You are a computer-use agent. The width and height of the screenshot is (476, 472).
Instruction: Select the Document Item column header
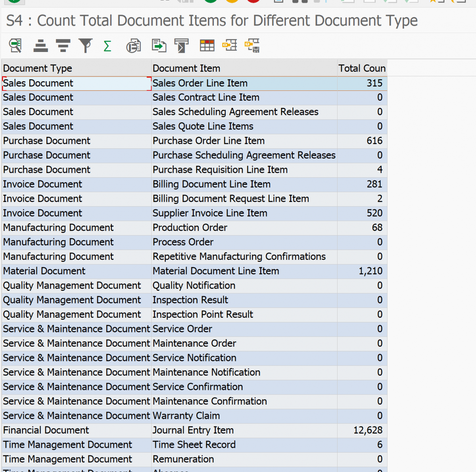pyautogui.click(x=186, y=68)
